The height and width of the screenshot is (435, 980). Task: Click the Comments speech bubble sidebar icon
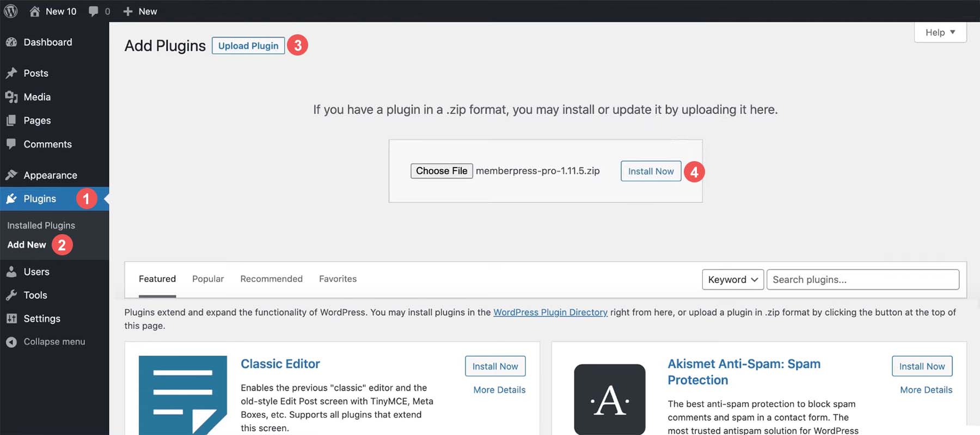[11, 144]
